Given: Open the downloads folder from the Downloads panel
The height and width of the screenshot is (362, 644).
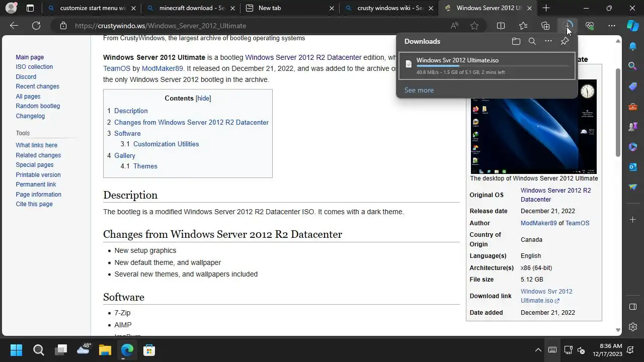Looking at the screenshot, I should (x=516, y=41).
